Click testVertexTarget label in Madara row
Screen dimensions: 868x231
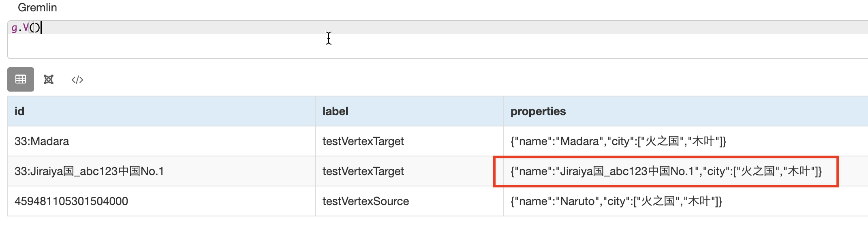(363, 141)
